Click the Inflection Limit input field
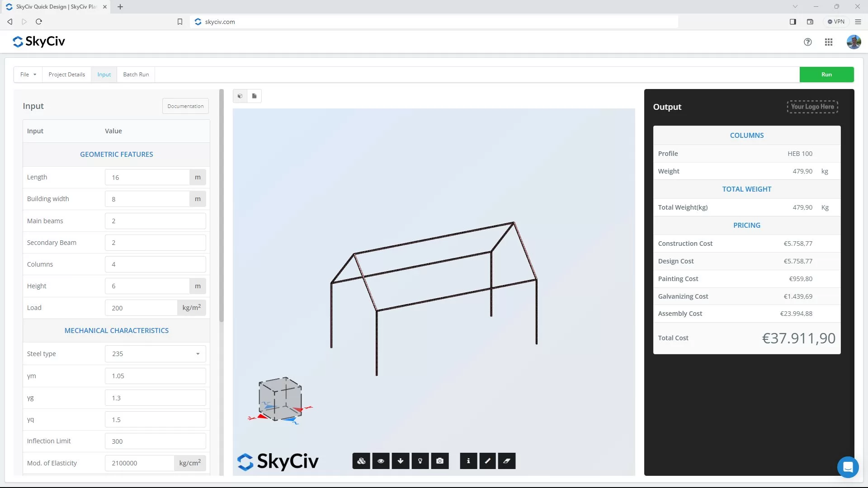This screenshot has width=868, height=488. click(x=156, y=441)
